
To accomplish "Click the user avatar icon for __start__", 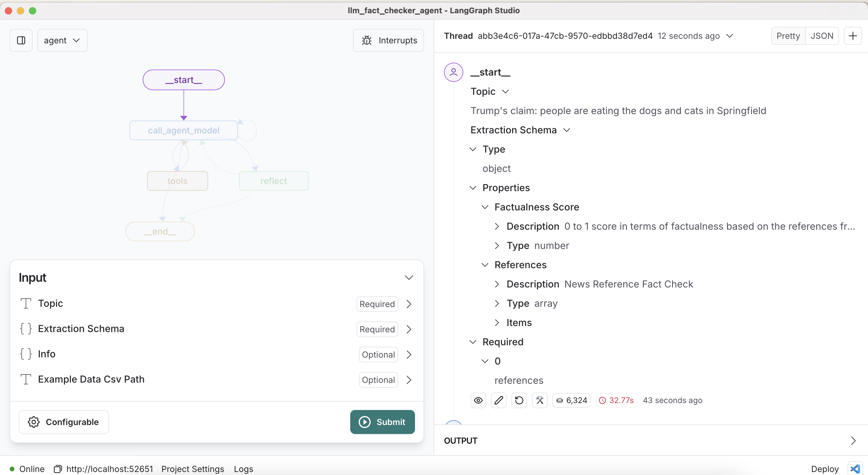I will (x=453, y=72).
